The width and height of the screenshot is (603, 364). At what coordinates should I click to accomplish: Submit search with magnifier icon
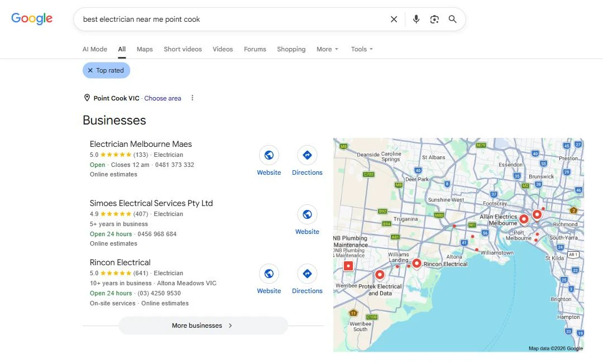click(x=453, y=19)
